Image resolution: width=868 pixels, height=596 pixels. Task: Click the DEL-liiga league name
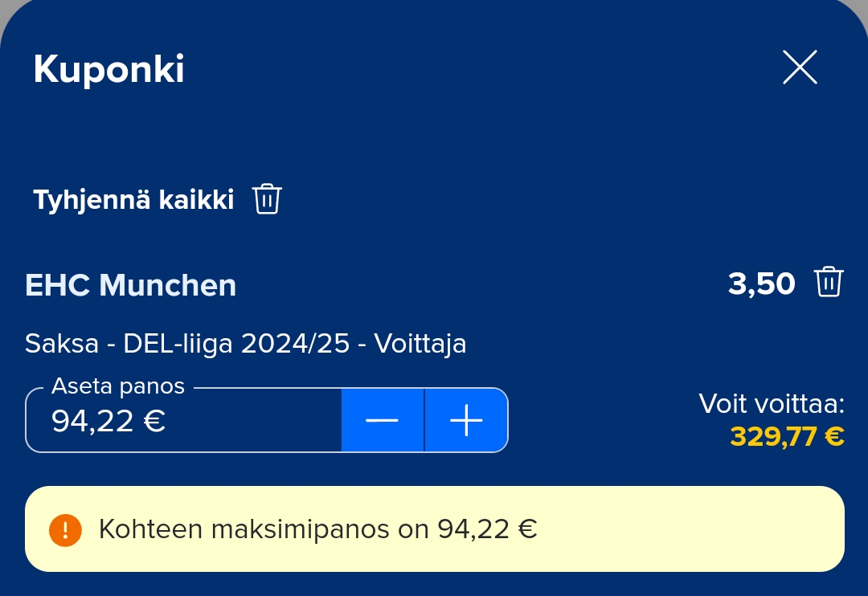click(x=178, y=344)
